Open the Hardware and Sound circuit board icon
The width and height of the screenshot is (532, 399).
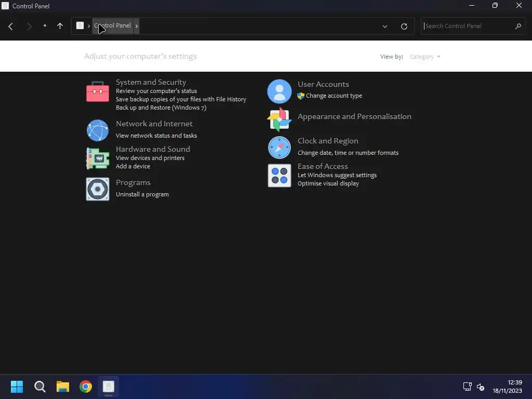97,158
